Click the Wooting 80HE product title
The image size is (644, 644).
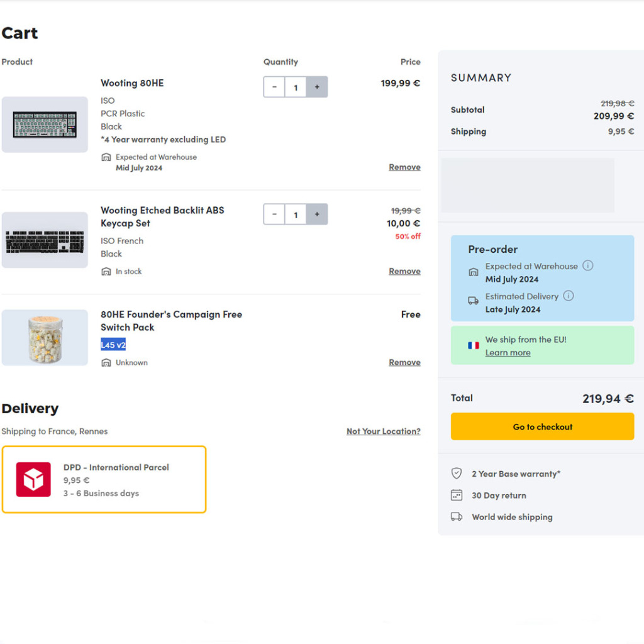pyautogui.click(x=132, y=83)
